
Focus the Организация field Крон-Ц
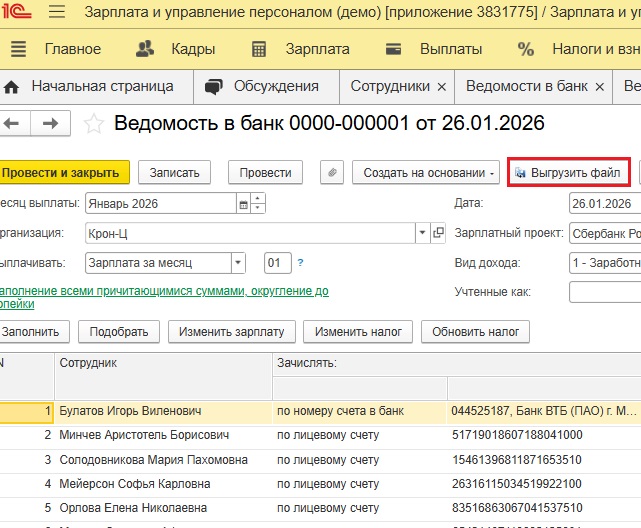click(250, 233)
